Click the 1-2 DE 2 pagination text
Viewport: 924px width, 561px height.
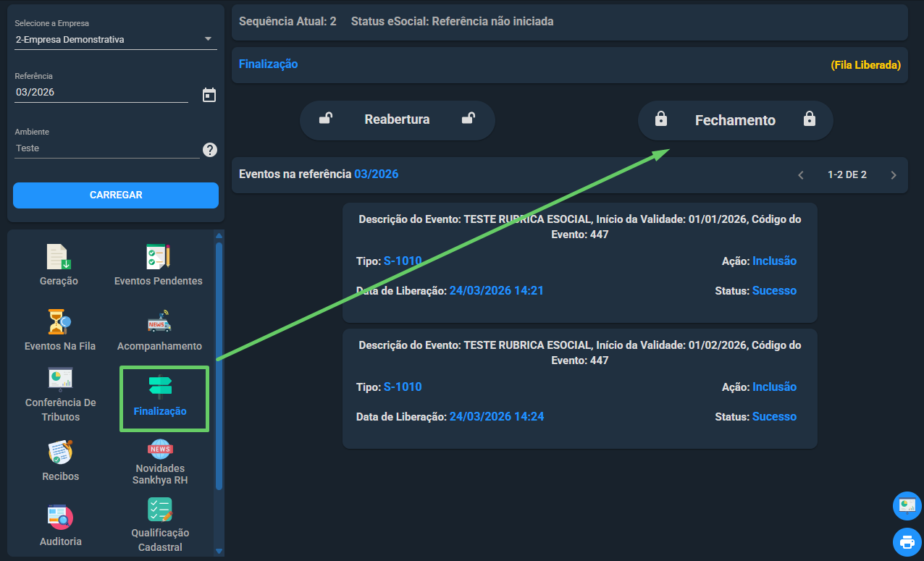847,174
